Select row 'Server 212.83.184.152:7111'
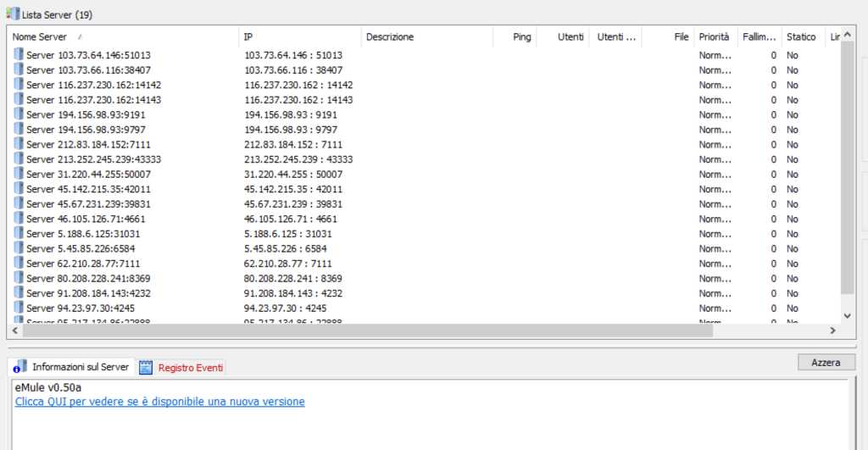Viewport: 868px width, 450px height. (x=426, y=144)
